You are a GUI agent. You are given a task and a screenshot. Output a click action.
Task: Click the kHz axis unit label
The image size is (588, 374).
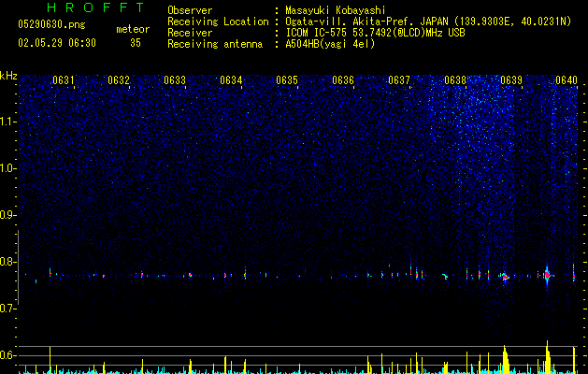click(8, 76)
